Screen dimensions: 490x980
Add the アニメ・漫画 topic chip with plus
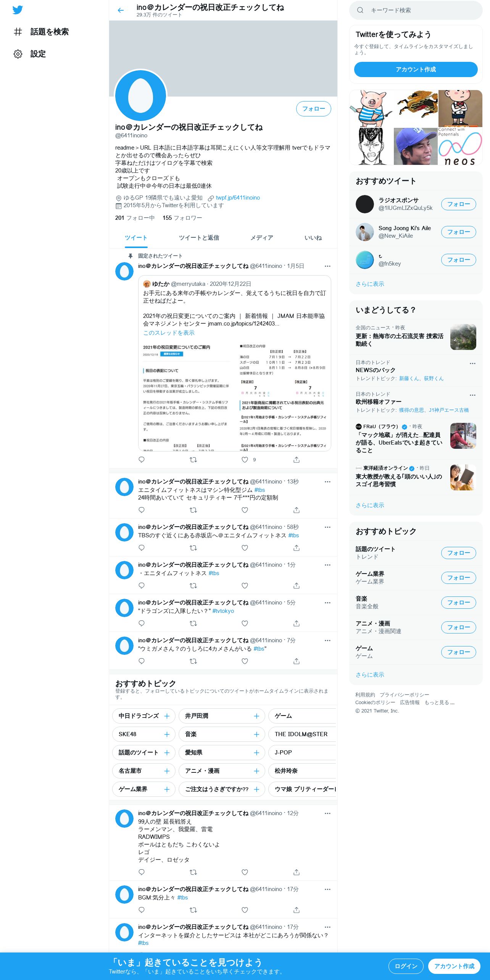(256, 771)
